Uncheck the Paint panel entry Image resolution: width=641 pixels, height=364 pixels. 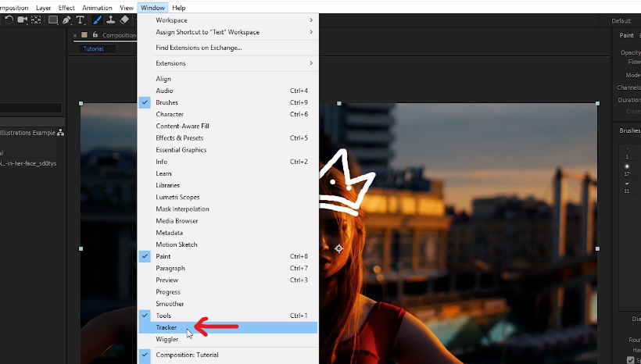click(228, 256)
